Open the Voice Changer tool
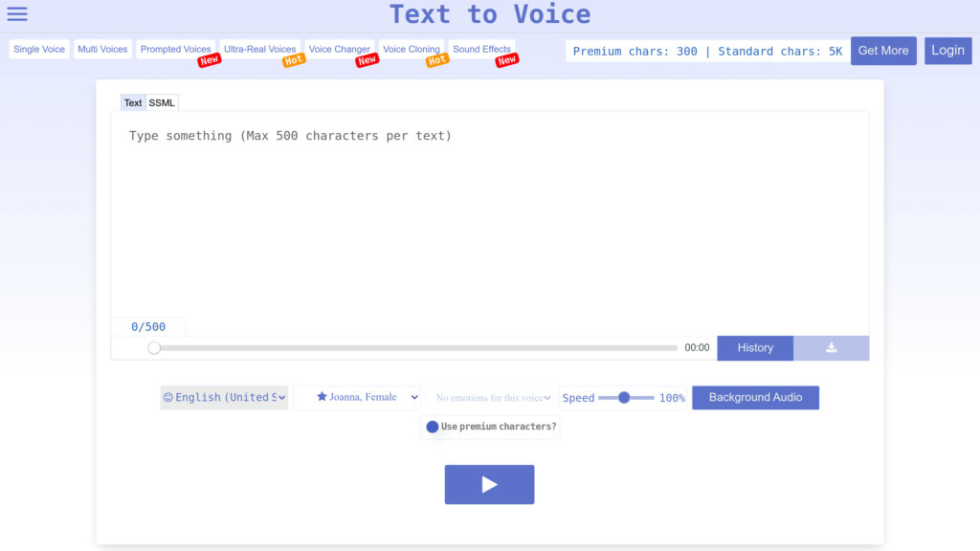This screenshot has height=551, width=980. click(340, 49)
